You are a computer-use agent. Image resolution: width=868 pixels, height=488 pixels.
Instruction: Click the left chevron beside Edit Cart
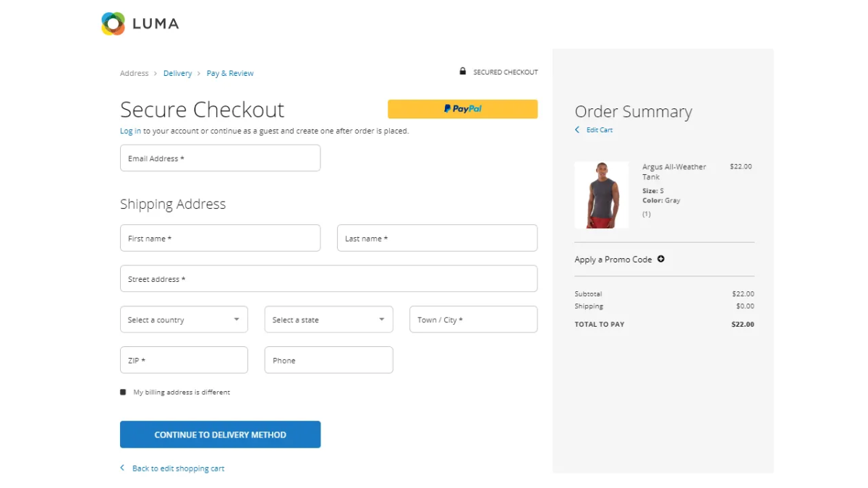coord(577,130)
